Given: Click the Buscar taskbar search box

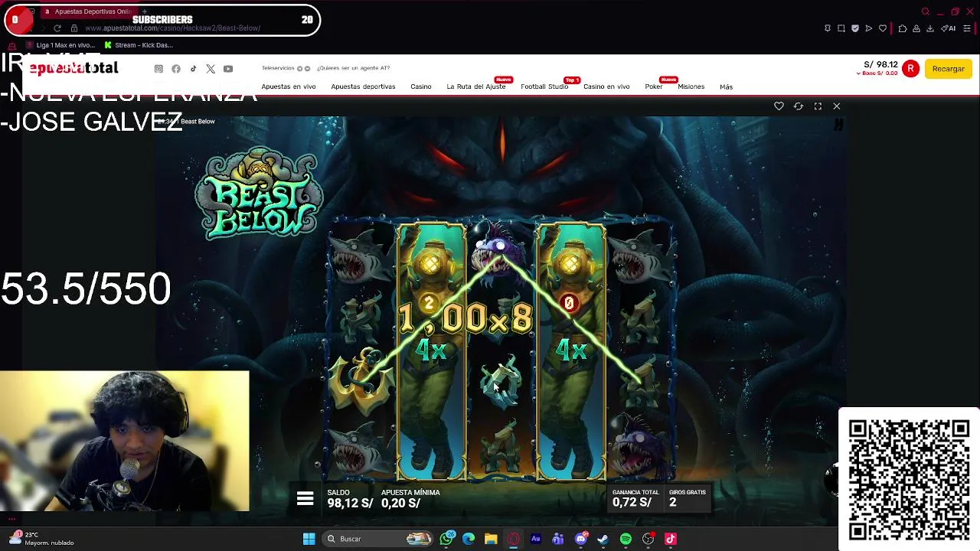Looking at the screenshot, I should click(379, 539).
